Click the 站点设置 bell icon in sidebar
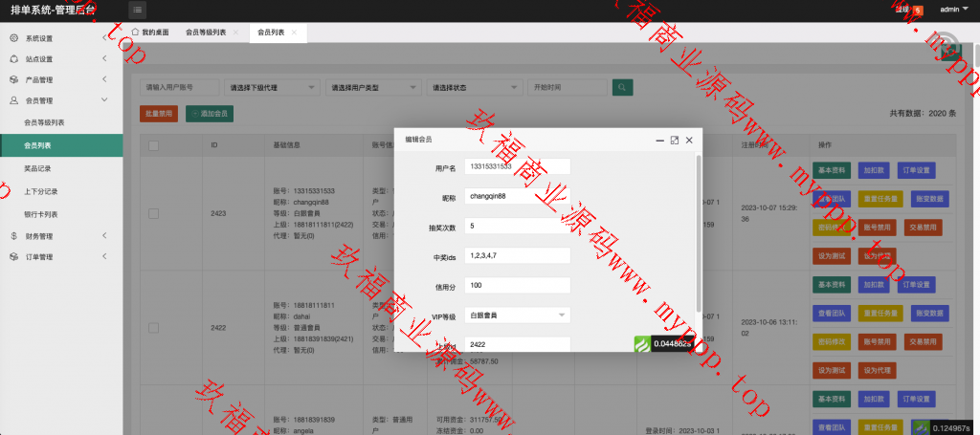Viewport: 980px width, 435px height. pos(13,59)
